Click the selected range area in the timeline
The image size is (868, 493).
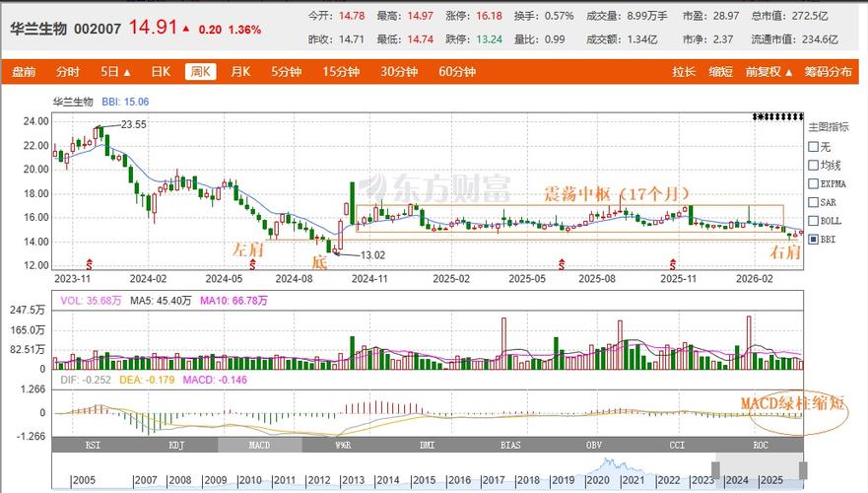click(x=760, y=470)
